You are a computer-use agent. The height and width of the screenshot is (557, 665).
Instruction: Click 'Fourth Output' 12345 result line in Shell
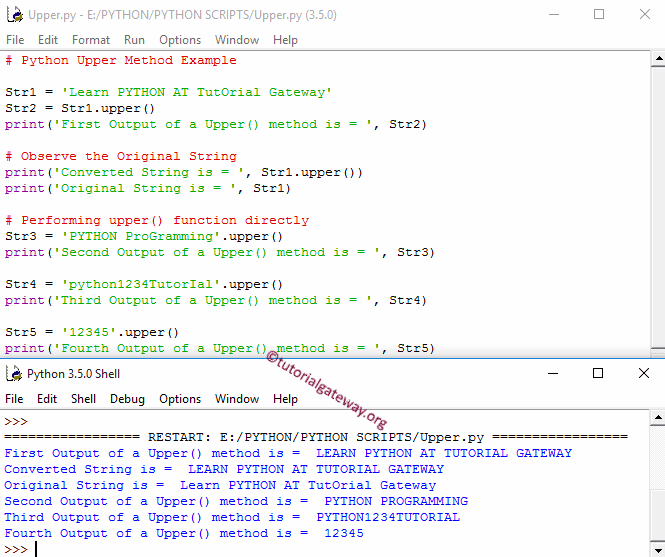[x=184, y=533]
